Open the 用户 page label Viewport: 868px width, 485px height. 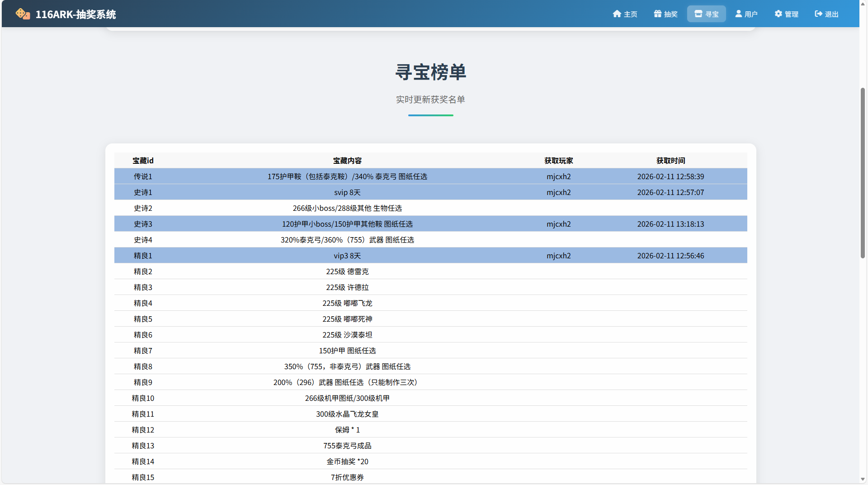click(751, 14)
